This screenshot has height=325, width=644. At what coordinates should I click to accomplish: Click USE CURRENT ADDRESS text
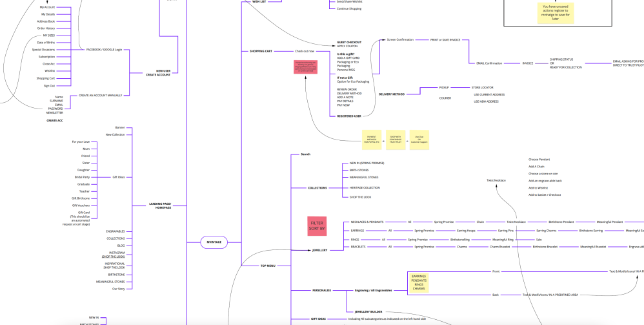[489, 94]
